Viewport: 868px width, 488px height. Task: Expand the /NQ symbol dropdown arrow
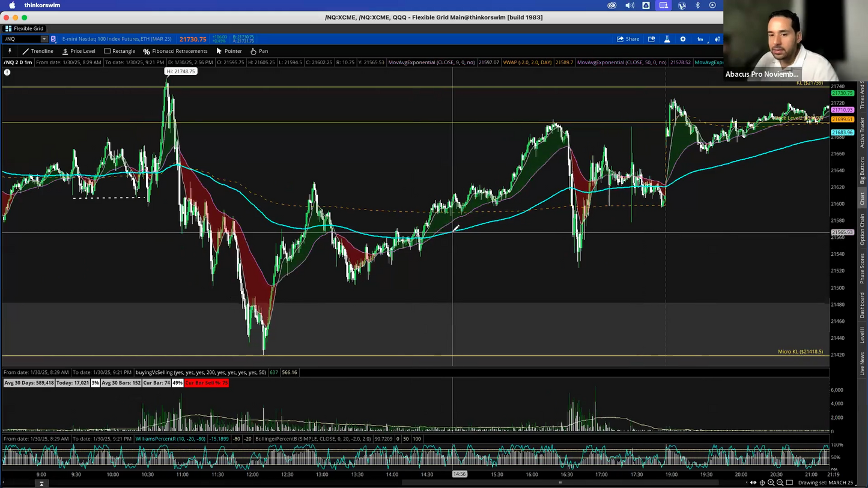click(x=44, y=39)
